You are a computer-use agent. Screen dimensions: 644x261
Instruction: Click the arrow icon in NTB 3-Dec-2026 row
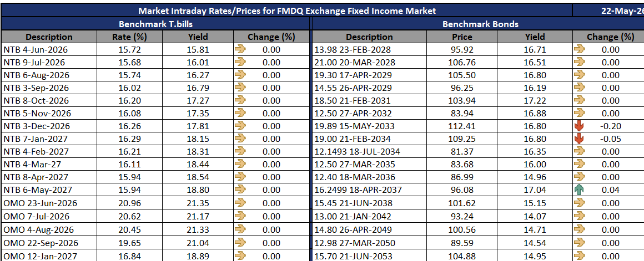click(x=240, y=126)
